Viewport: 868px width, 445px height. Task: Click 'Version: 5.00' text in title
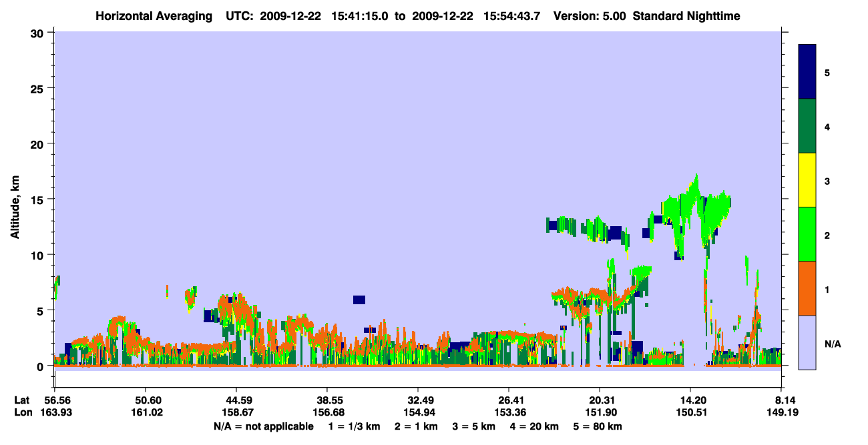coord(590,16)
